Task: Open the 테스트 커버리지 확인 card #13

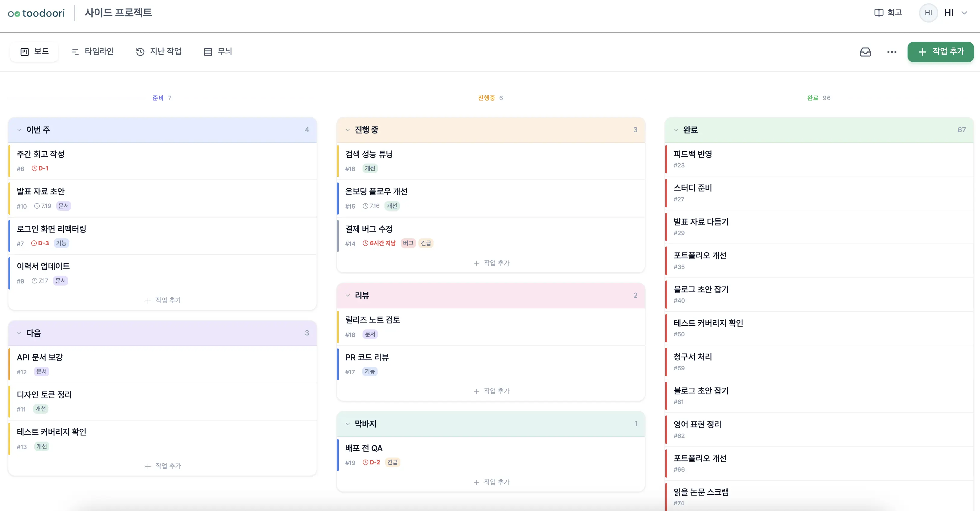Action: [x=163, y=439]
